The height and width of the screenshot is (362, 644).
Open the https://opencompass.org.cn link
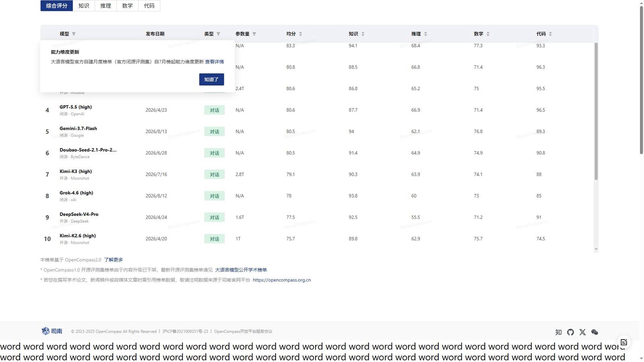(282, 280)
